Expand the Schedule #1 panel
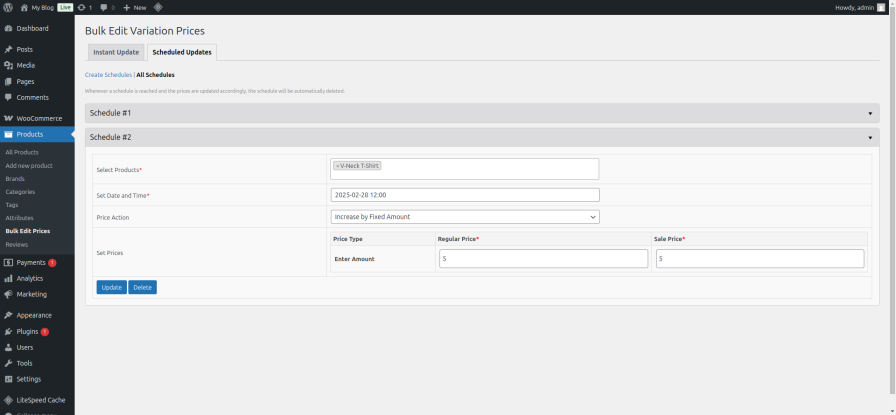Screen dimensions: 896x415 (481, 113)
